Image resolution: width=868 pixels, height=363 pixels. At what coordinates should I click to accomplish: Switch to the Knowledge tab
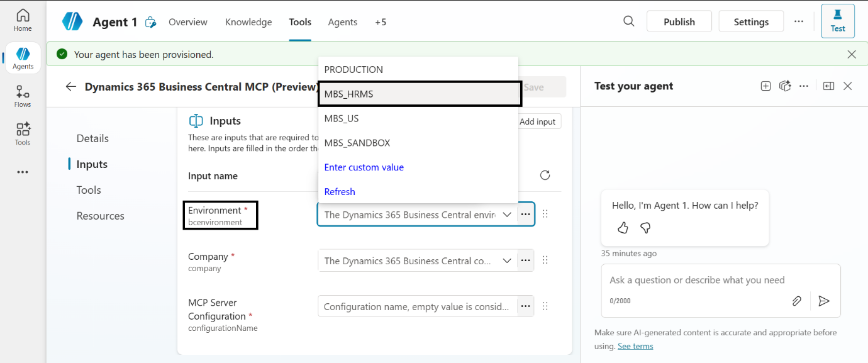248,22
